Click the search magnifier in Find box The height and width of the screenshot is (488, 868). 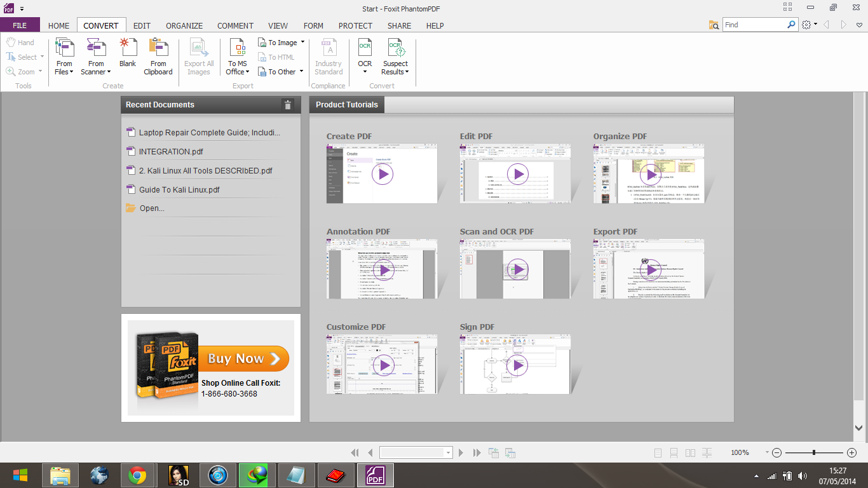click(x=791, y=25)
